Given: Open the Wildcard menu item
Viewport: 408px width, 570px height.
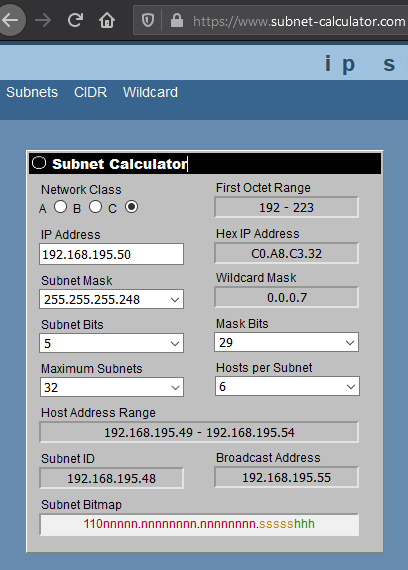Looking at the screenshot, I should [x=151, y=92].
